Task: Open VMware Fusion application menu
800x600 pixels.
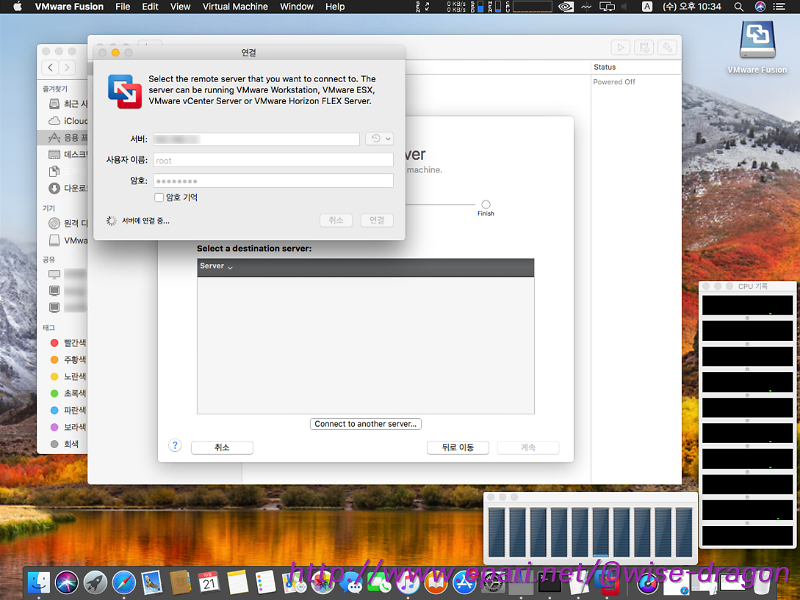Action: (69, 7)
